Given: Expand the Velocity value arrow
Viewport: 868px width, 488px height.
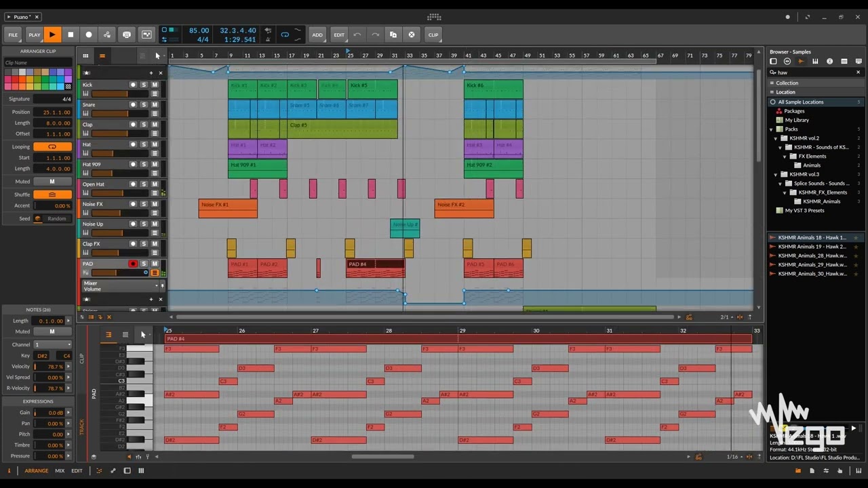Looking at the screenshot, I should [x=68, y=367].
